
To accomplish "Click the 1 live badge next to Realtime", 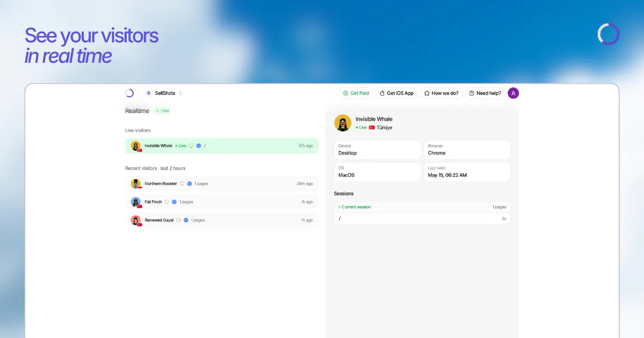I will point(163,111).
